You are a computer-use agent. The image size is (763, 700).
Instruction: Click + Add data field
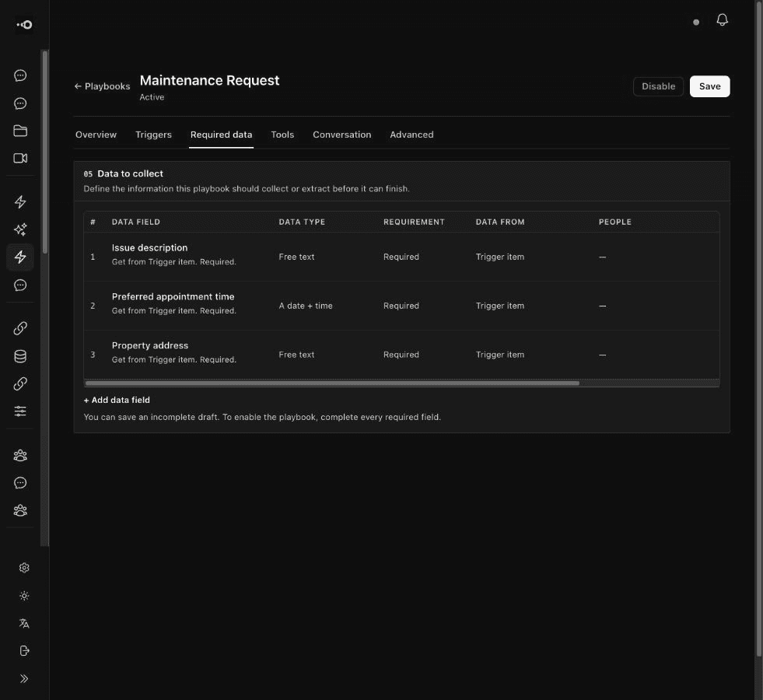[117, 400]
